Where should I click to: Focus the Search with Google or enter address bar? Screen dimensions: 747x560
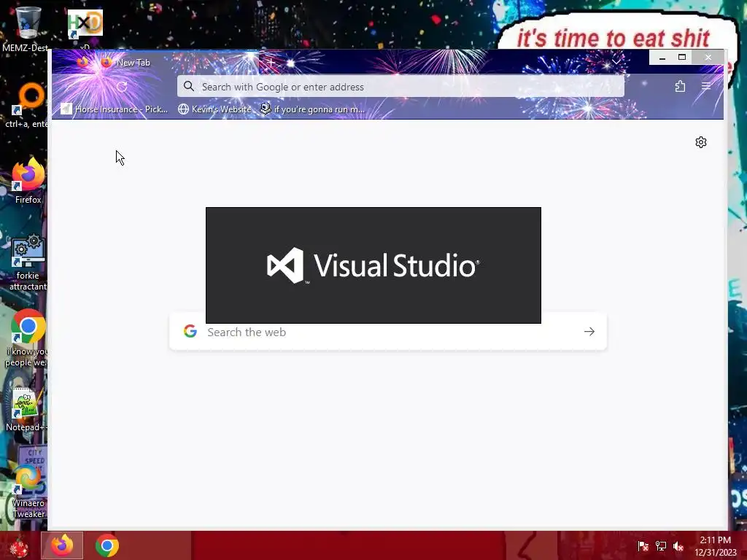(400, 87)
